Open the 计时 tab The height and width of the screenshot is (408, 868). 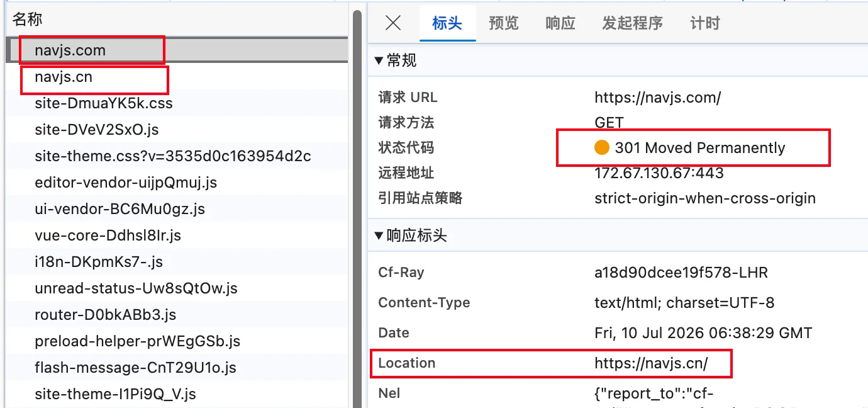705,23
